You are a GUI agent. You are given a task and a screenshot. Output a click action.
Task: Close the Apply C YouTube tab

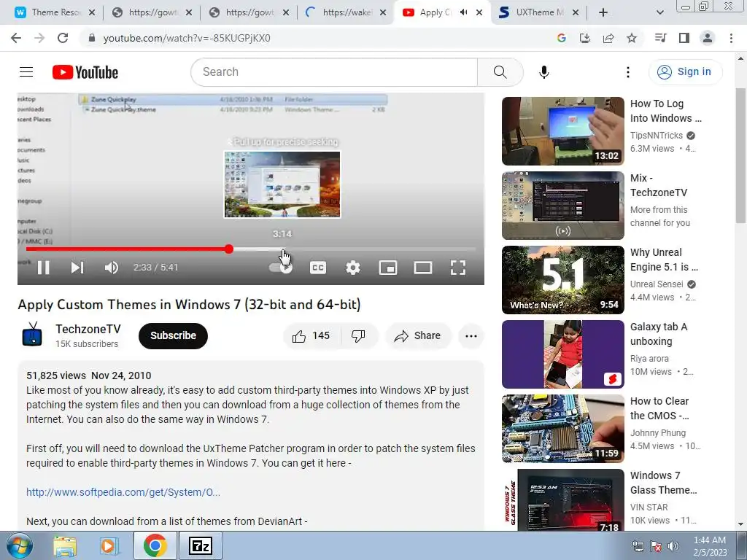tap(480, 12)
